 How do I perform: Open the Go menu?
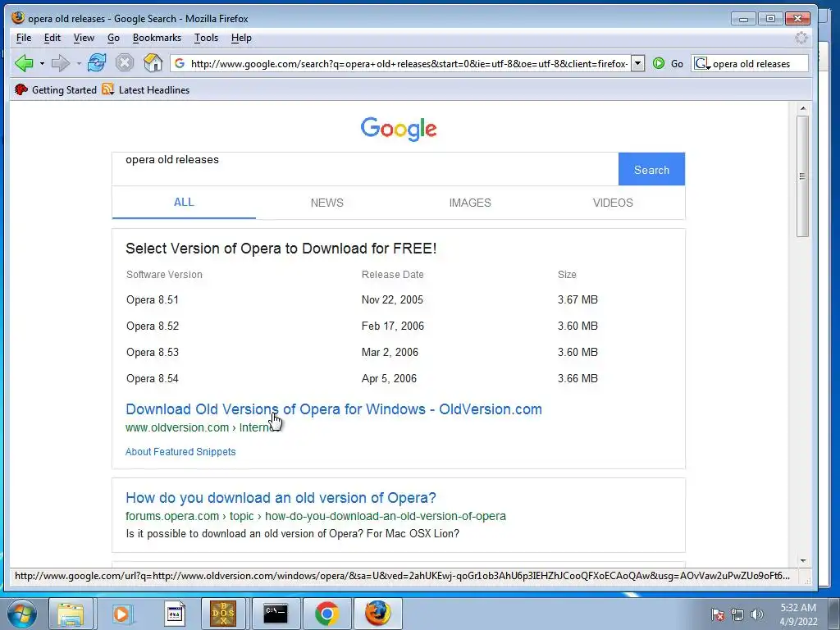coord(113,38)
